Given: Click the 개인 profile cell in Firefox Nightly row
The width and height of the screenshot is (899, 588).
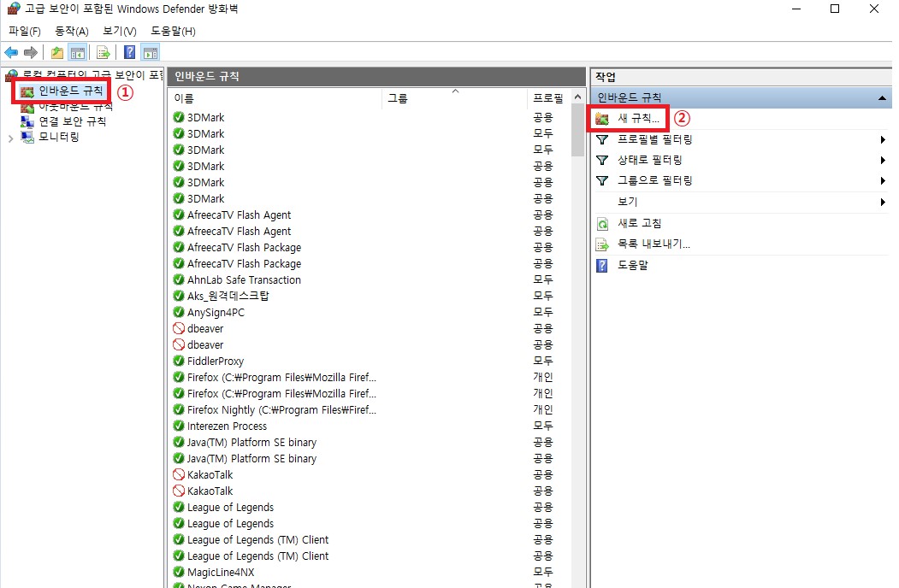Looking at the screenshot, I should pyautogui.click(x=543, y=409).
